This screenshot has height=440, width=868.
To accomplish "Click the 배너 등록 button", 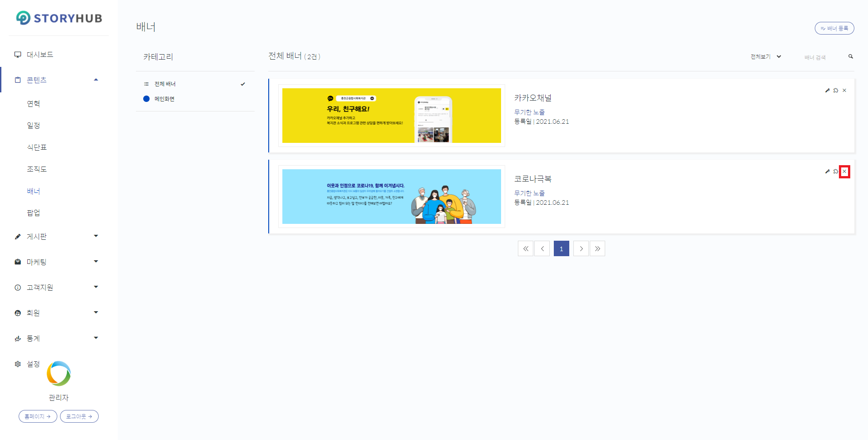I will (x=834, y=28).
